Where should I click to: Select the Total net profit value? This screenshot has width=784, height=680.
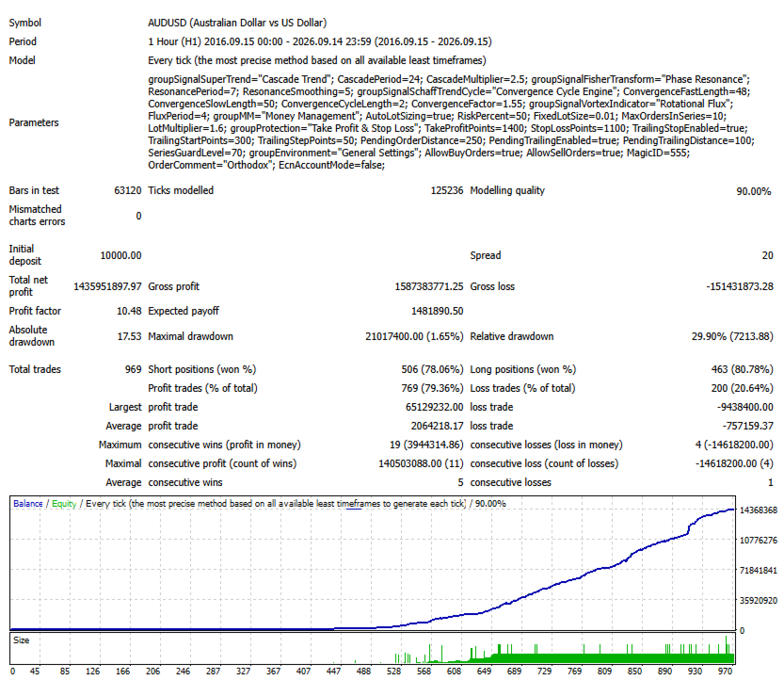click(x=107, y=286)
